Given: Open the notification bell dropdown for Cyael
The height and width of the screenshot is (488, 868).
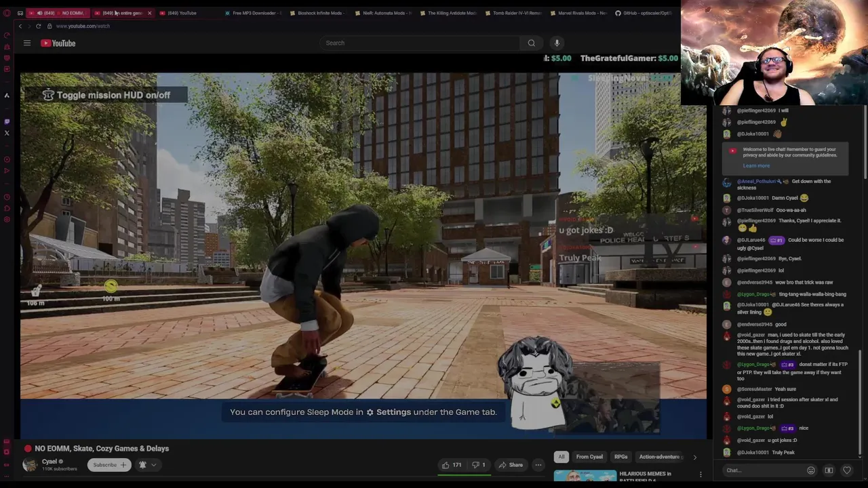Looking at the screenshot, I should click(x=147, y=465).
